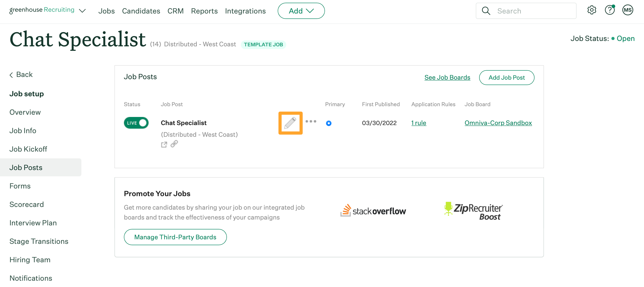This screenshot has width=644, height=287.
Task: Click Manage Third-Party Boards button
Action: pos(175,237)
